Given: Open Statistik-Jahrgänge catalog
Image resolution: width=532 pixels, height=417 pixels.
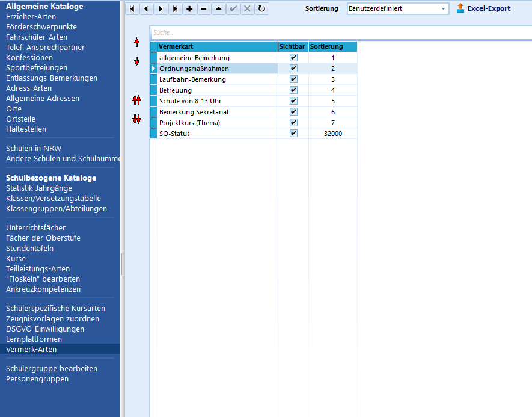Looking at the screenshot, I should coord(39,188).
